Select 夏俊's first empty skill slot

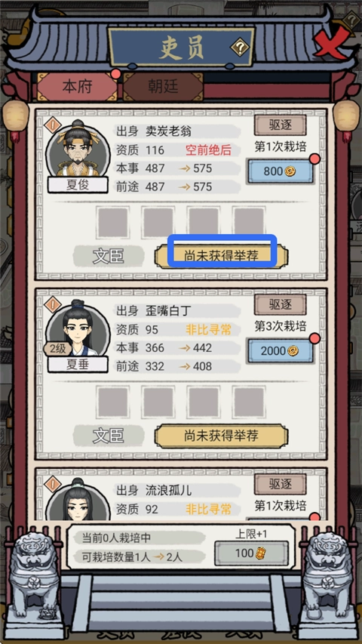113,223
